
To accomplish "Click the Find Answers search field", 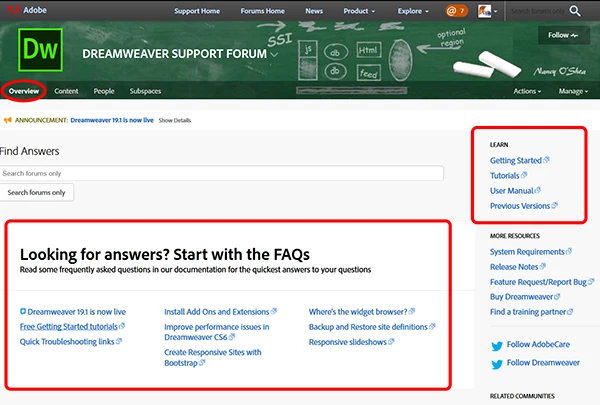I will (222, 173).
